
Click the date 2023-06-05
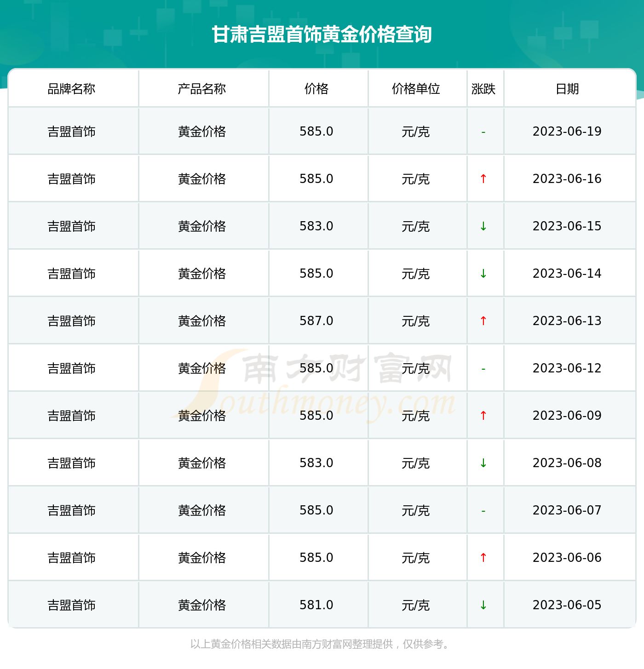click(567, 605)
